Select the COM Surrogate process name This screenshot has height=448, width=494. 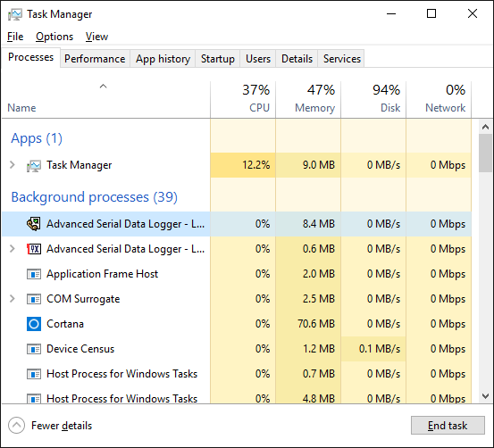83,299
